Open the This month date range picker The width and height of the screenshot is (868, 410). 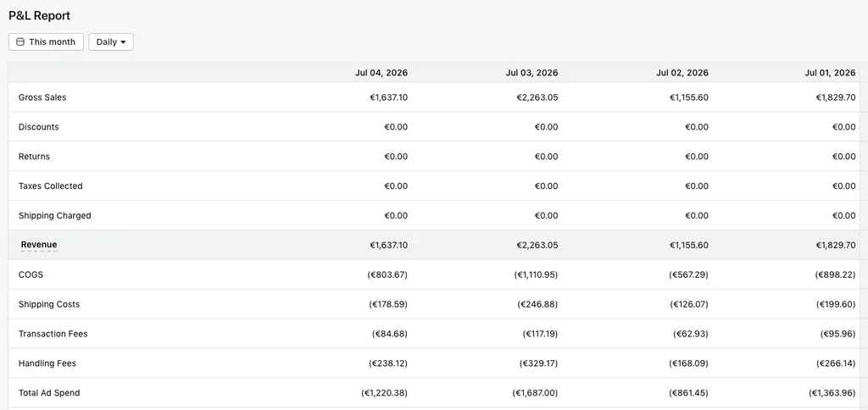[46, 42]
